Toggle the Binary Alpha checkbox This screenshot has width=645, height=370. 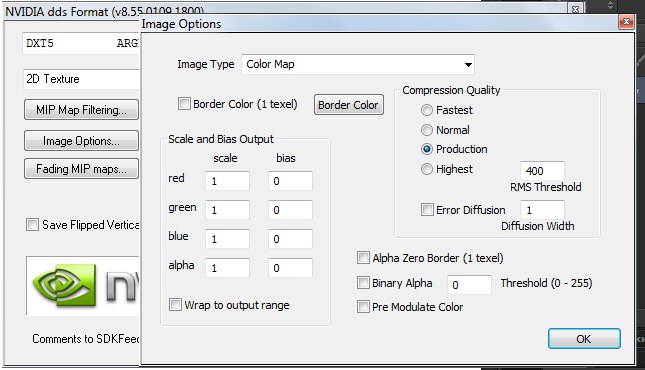pos(363,283)
